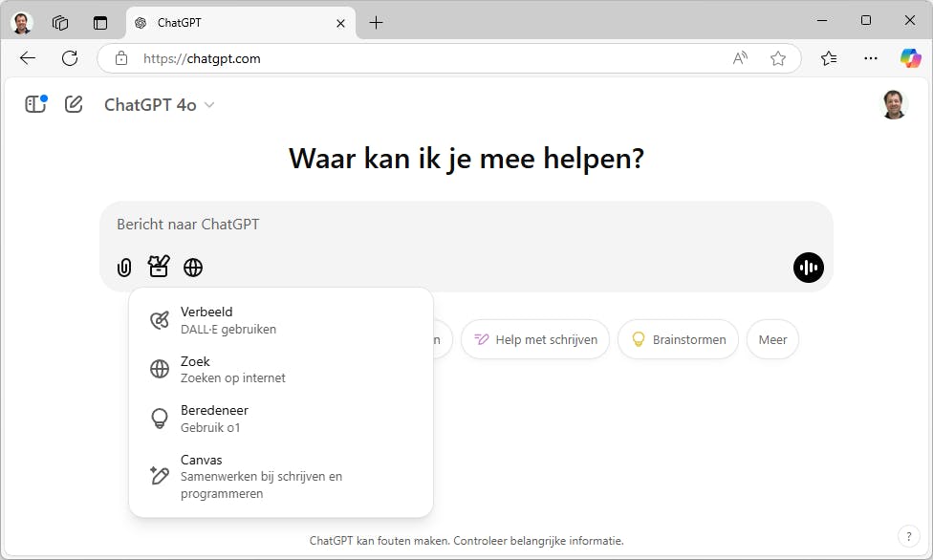Open the ChatGPT sidebar panel

35,104
